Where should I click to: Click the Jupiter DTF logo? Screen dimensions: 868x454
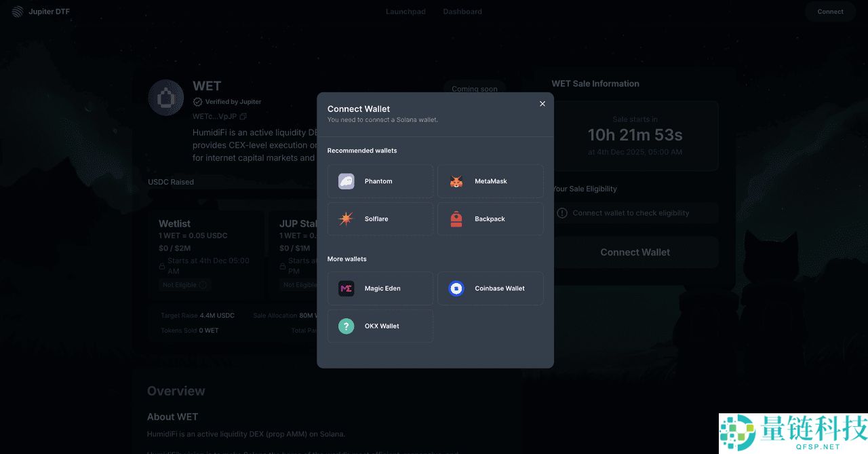[17, 12]
